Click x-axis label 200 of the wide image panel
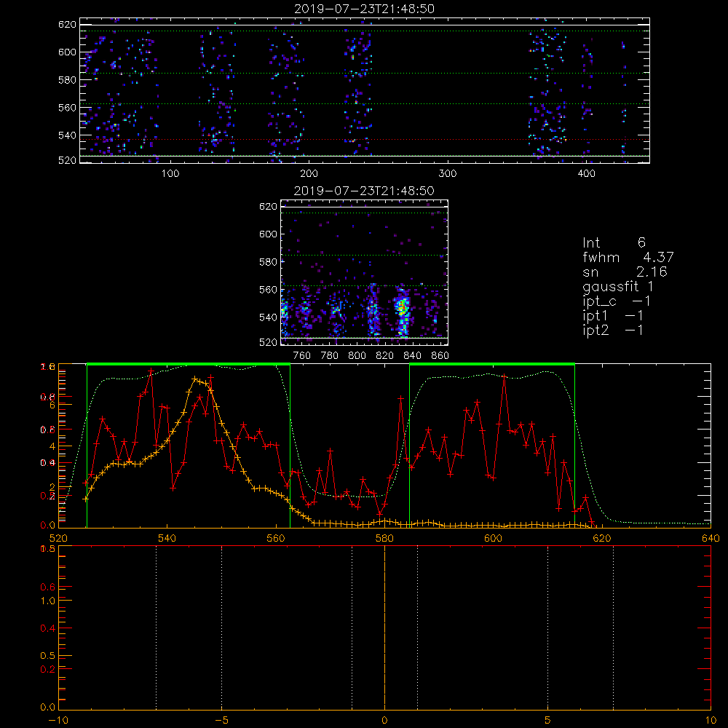Viewport: 728px width, 728px height. click(309, 174)
